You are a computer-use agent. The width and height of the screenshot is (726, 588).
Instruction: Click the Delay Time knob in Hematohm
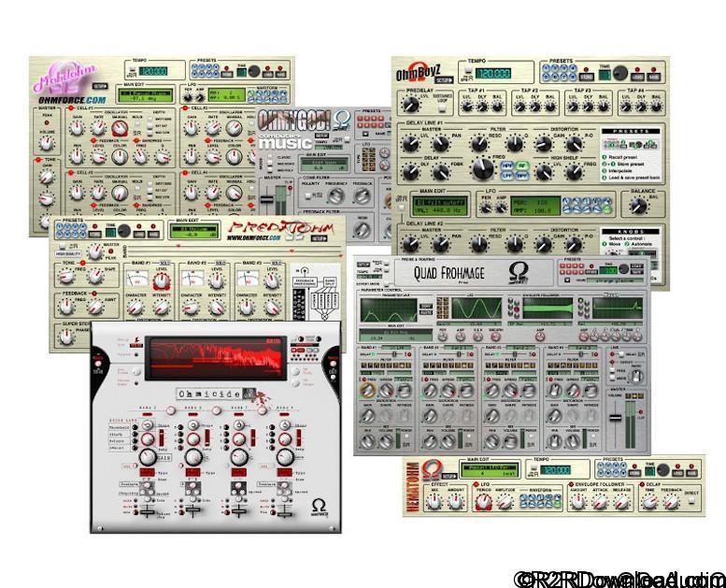coord(650,501)
